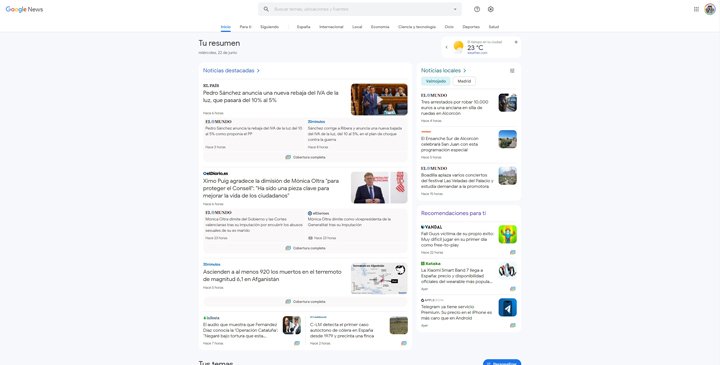Click the Vandal source logo
This screenshot has width=720, height=365.
pos(432,227)
